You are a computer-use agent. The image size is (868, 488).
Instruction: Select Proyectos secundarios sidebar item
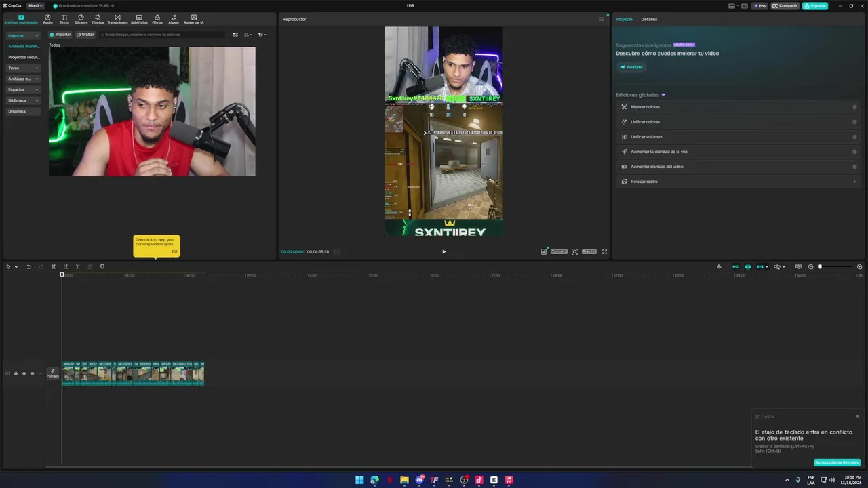(x=24, y=57)
